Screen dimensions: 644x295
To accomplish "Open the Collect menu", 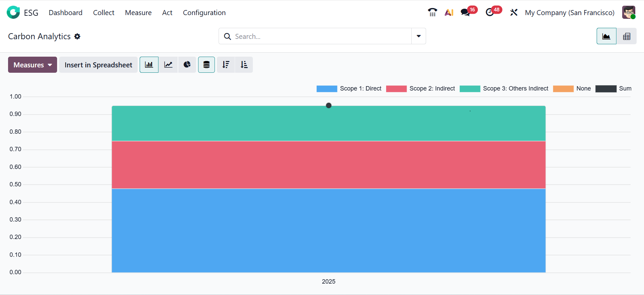I will tap(104, 12).
